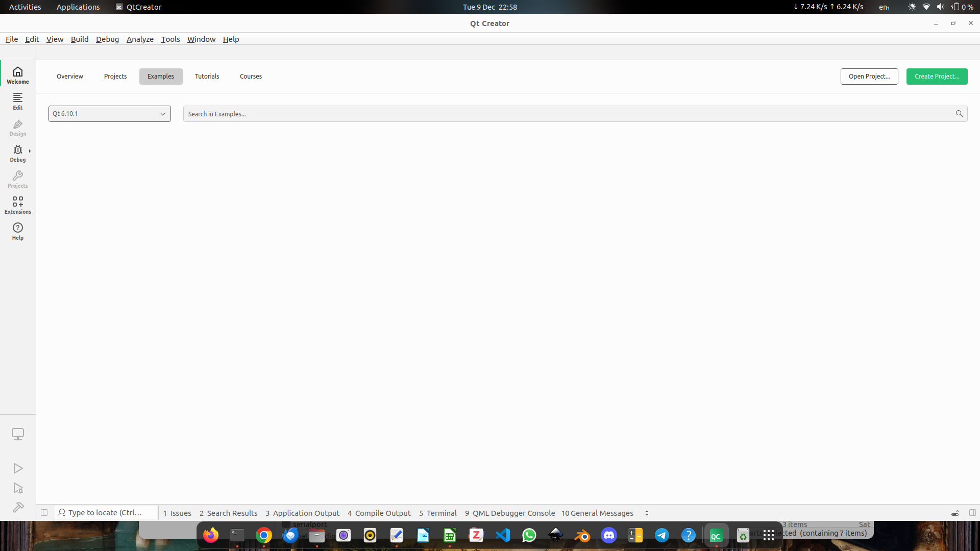Open Thunderbird from the dock
The width and height of the screenshot is (980, 551).
(x=290, y=535)
